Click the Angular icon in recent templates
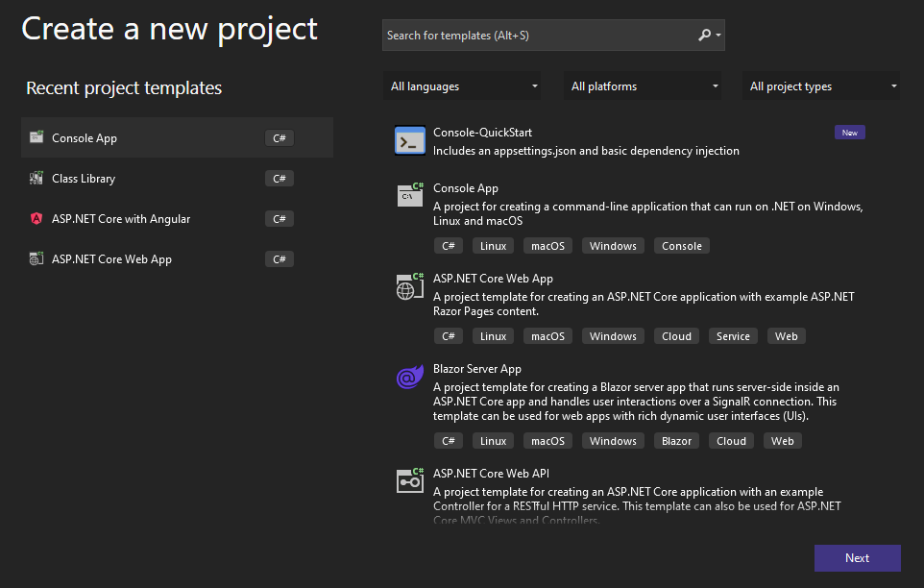 point(36,219)
